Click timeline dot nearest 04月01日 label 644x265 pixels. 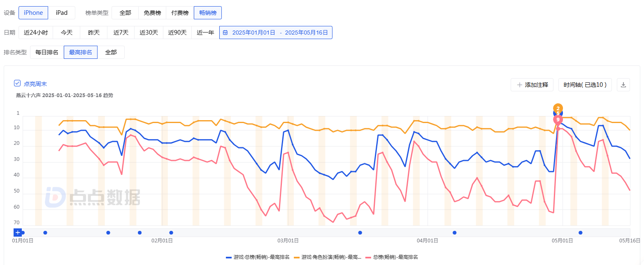pyautogui.click(x=455, y=232)
